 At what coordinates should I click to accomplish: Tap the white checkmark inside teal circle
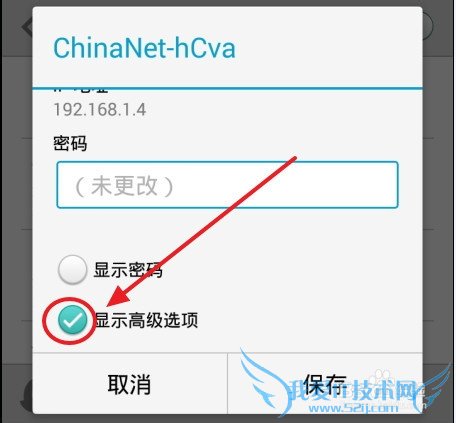pos(73,320)
